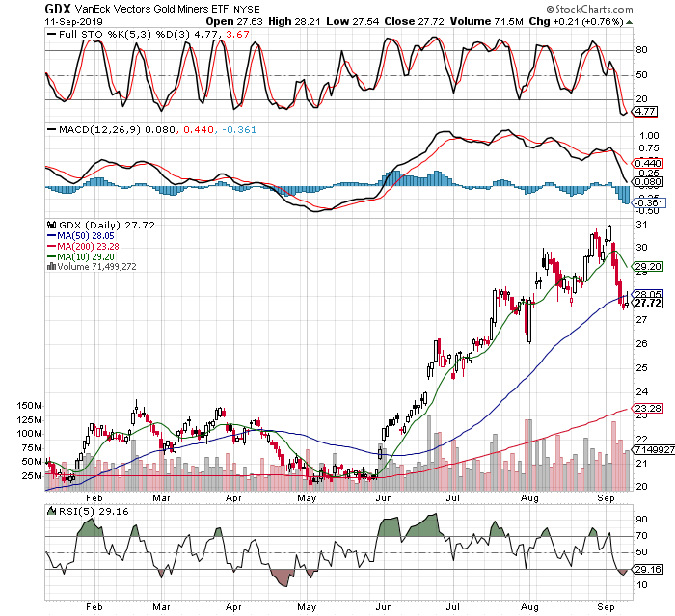
Task: Click the Open 27.63 value
Action: 234,21
